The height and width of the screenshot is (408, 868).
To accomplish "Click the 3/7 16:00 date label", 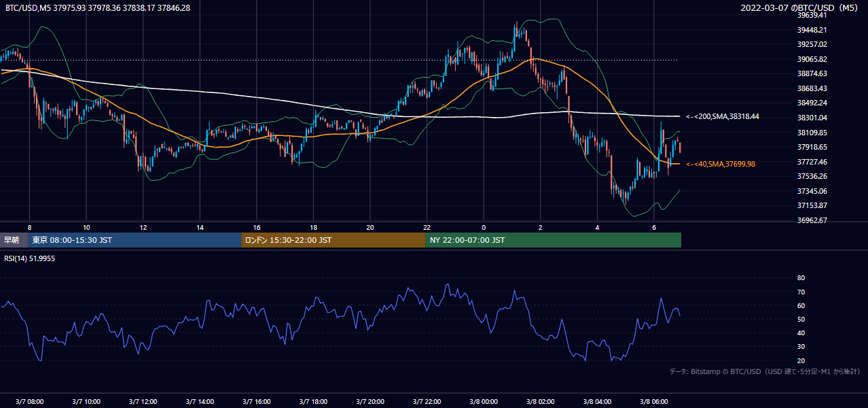I will point(257,402).
